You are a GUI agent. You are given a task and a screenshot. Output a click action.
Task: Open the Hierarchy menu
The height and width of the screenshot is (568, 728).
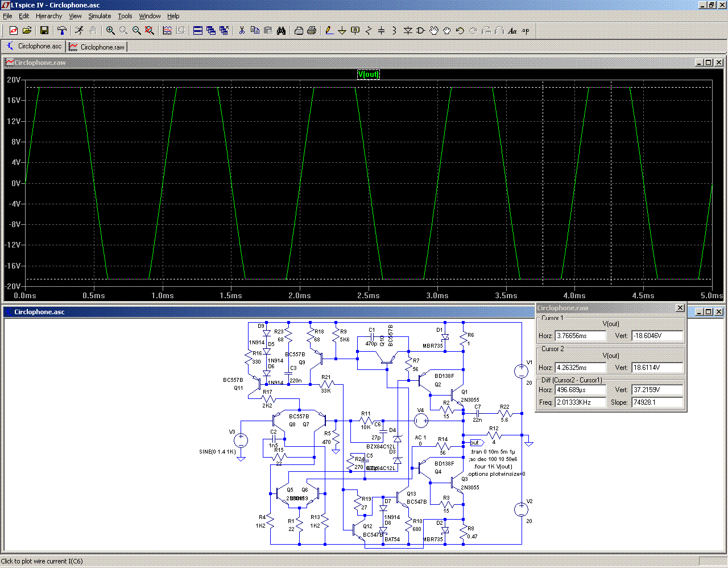pos(49,16)
